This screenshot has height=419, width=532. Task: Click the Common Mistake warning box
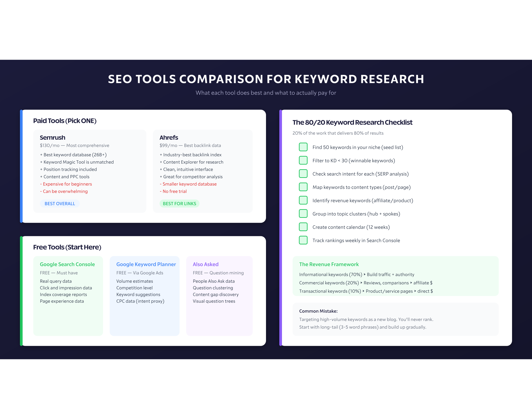tap(396, 319)
